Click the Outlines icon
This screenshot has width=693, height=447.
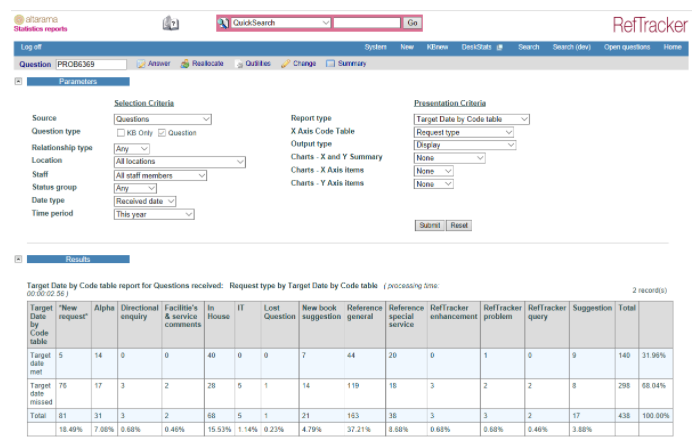coord(239,64)
